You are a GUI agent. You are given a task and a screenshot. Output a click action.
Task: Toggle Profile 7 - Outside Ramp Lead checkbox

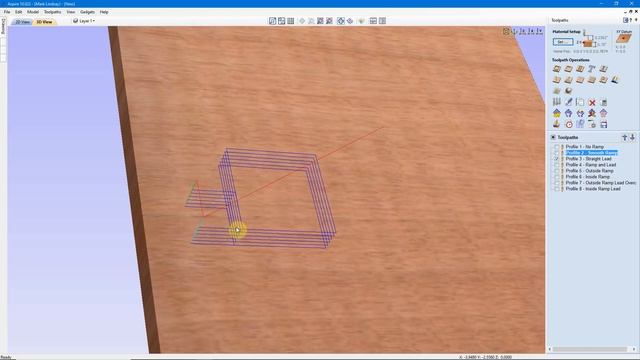pos(556,183)
